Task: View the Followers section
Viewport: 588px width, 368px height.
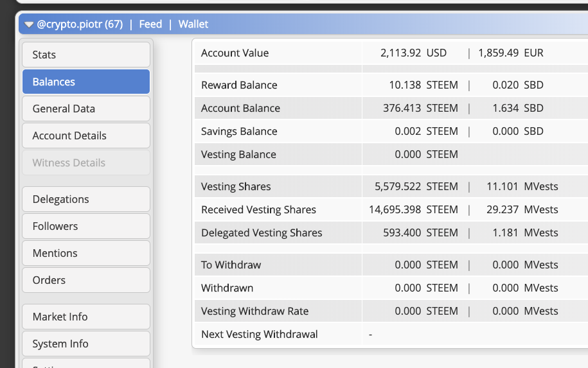Action: tap(86, 226)
